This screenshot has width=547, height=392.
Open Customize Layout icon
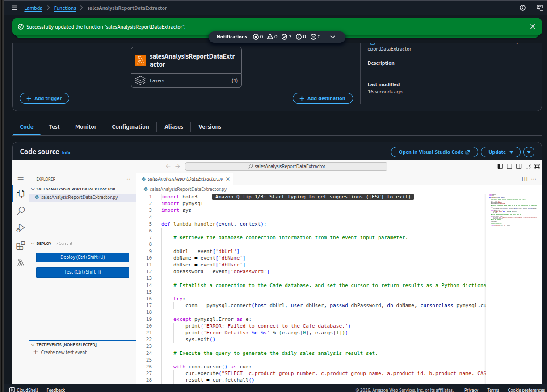pyautogui.click(x=528, y=166)
